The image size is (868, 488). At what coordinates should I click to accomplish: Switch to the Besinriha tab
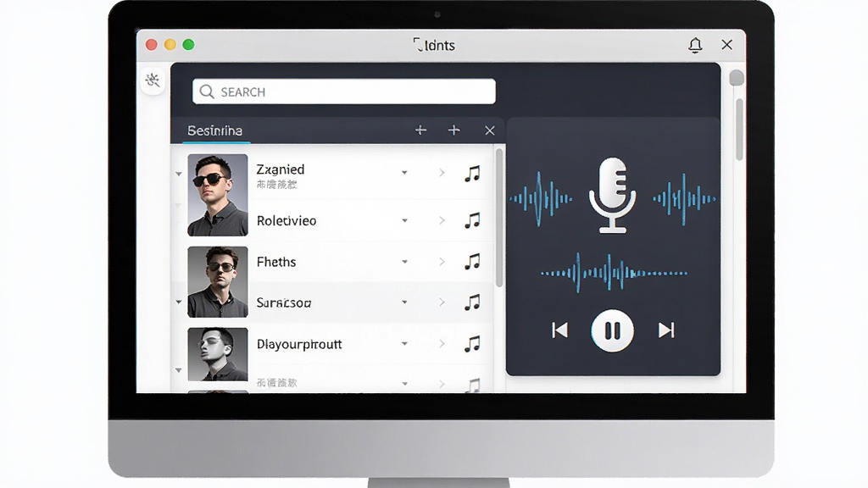tap(215, 130)
